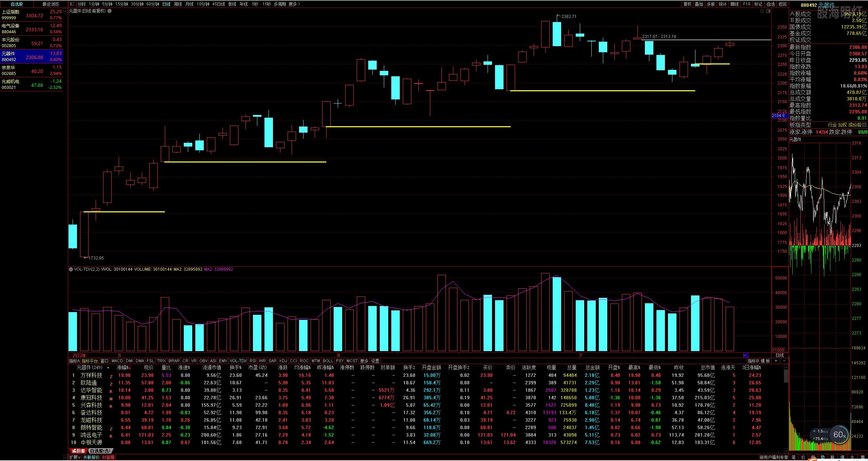Expand 更多 periods chevron
The image size is (868, 461).
(x=294, y=4)
